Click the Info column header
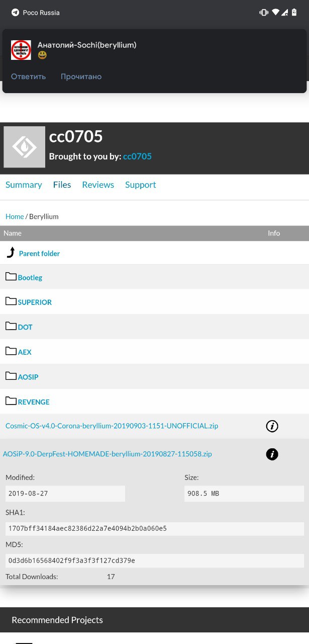The image size is (309, 644). [274, 233]
